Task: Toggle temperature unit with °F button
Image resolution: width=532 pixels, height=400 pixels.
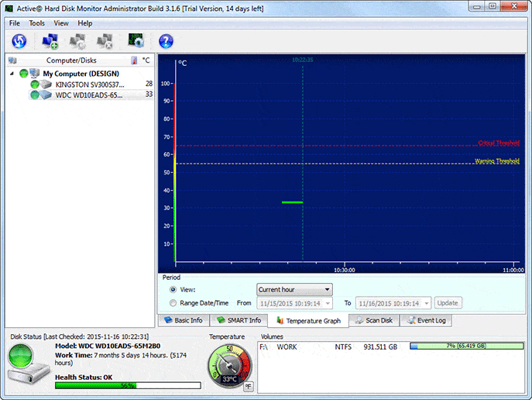Action: (x=249, y=385)
